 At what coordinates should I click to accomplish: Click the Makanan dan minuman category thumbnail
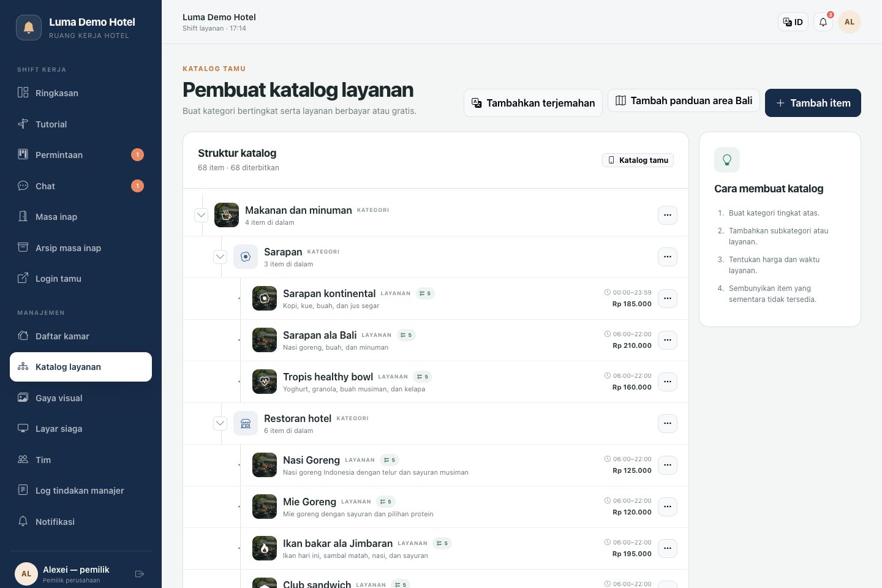click(x=227, y=215)
